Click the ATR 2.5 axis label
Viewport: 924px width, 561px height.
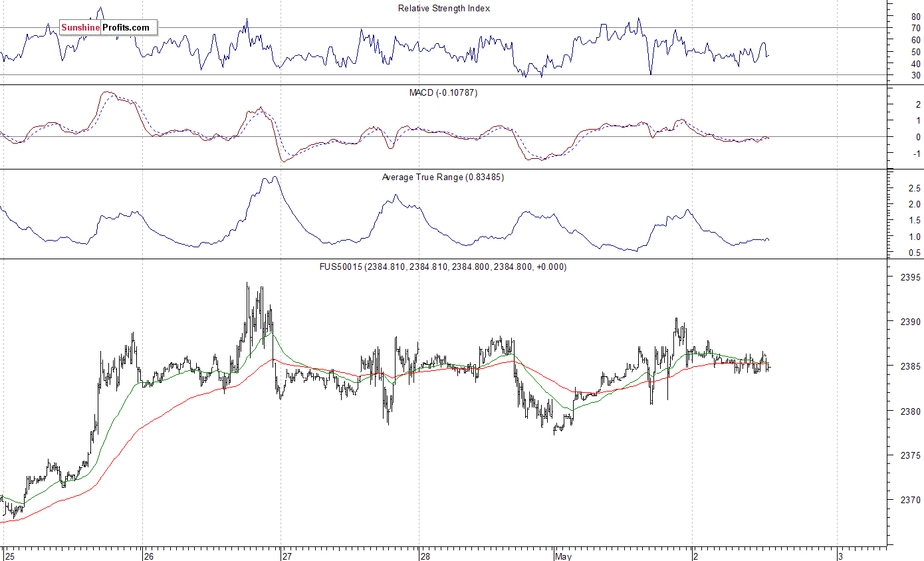click(914, 188)
